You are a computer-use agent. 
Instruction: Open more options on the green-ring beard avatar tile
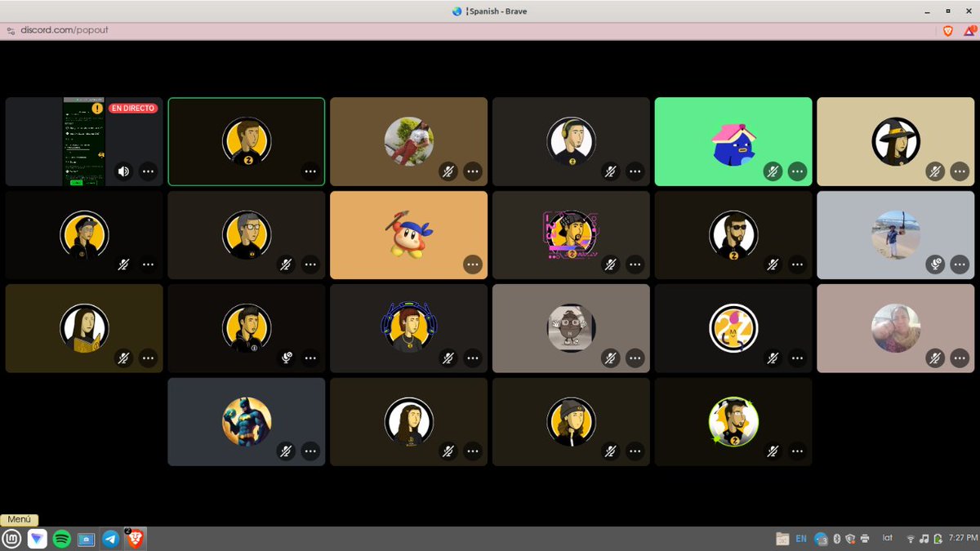798,451
